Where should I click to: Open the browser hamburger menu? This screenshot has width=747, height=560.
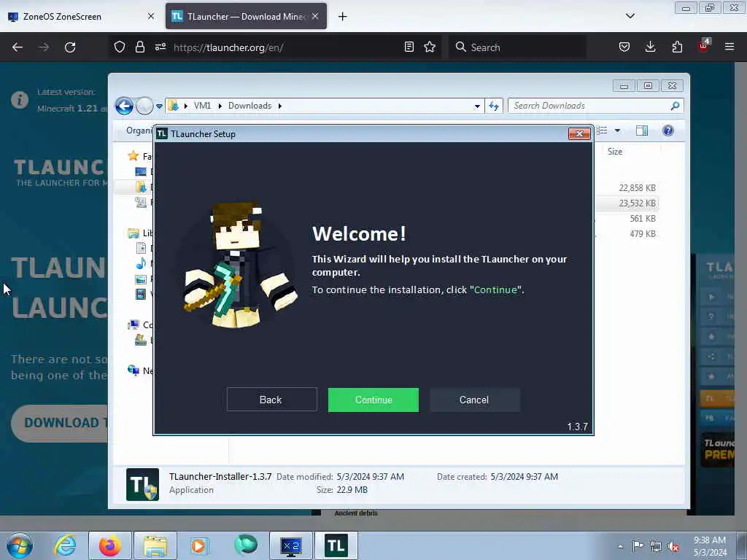coord(729,47)
